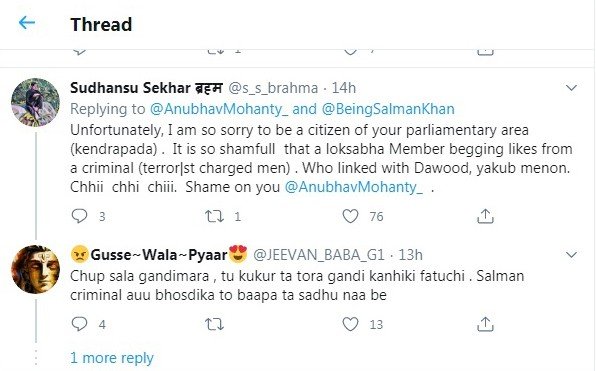Share Sudhansu Sekhar's tweet
Viewport: 596px width, 371px height.
coord(485,216)
